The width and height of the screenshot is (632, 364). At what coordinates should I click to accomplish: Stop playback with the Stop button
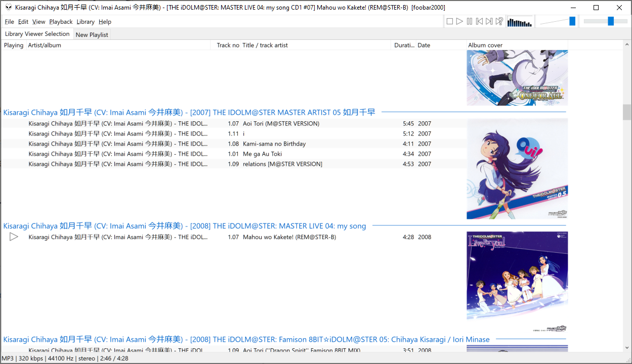(449, 21)
